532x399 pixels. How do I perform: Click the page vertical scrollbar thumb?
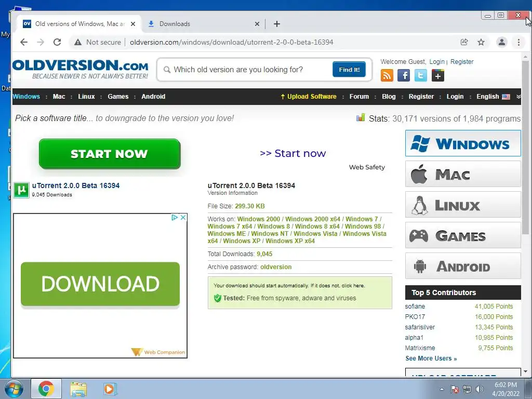click(x=525, y=148)
